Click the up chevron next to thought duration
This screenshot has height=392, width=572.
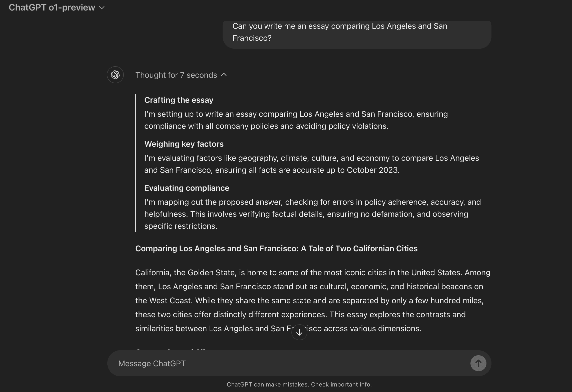click(224, 75)
